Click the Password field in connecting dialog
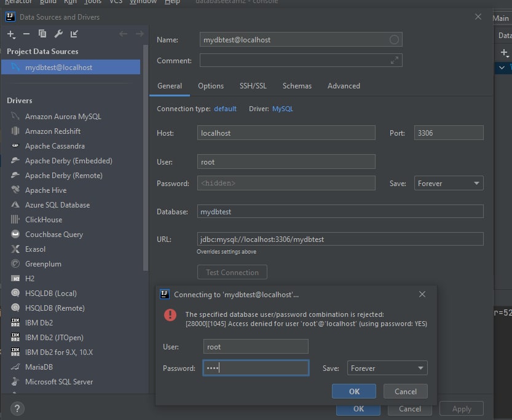This screenshot has height=420, width=512. pyautogui.click(x=256, y=368)
